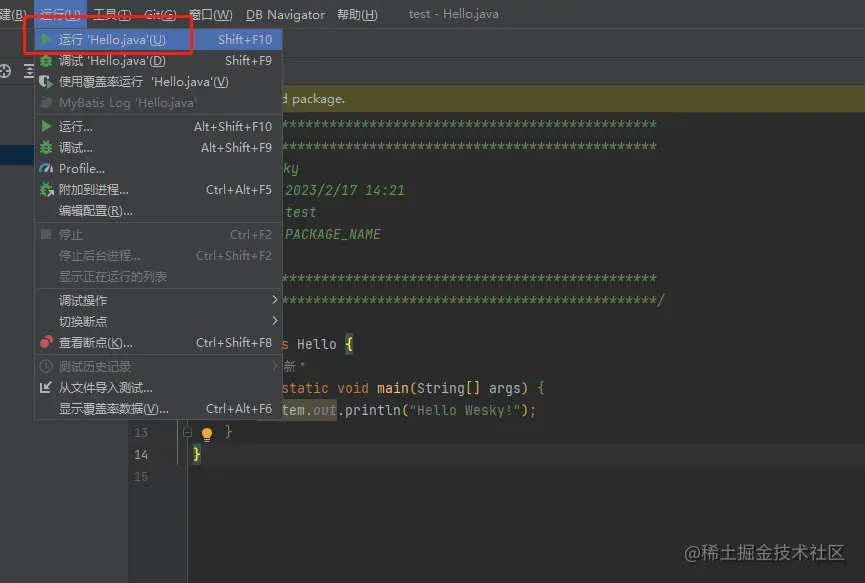
Task: Expand the 切换断点 submenu arrow
Action: pyautogui.click(x=275, y=320)
